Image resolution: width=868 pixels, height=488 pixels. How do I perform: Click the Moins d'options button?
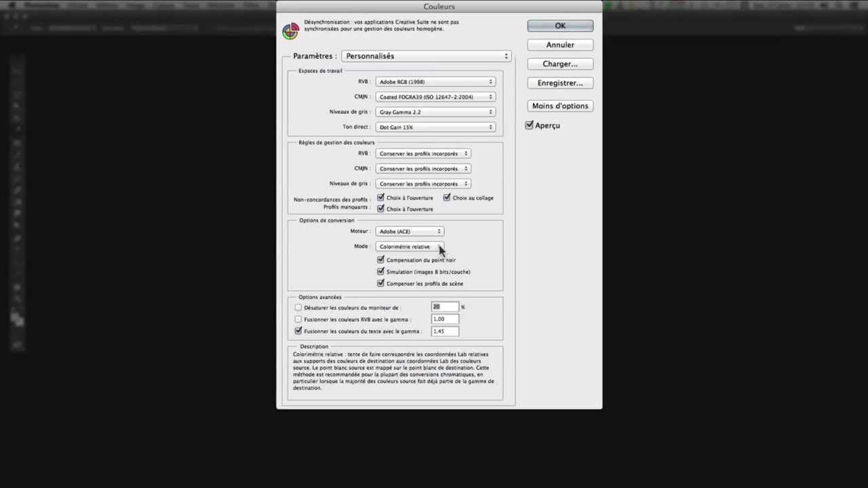pyautogui.click(x=560, y=106)
